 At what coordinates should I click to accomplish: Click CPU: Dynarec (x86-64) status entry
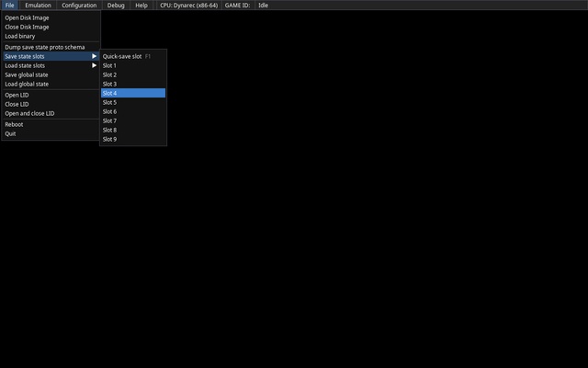pyautogui.click(x=188, y=6)
